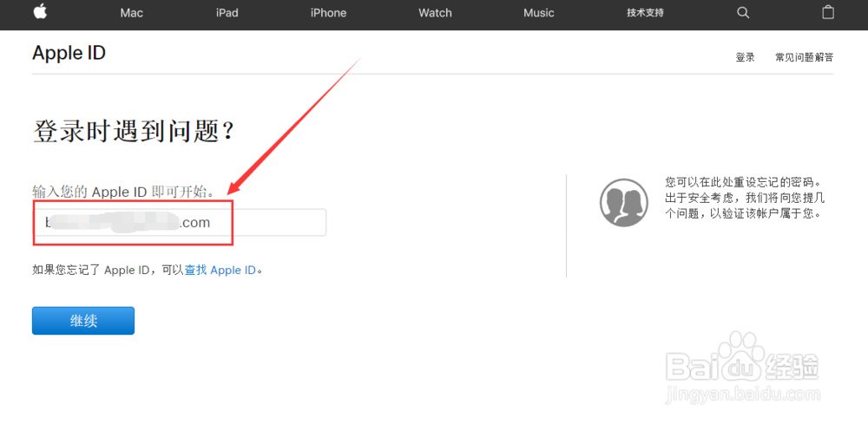Click the Apple logo icon
Image resolution: width=868 pixels, height=424 pixels.
coord(40,11)
